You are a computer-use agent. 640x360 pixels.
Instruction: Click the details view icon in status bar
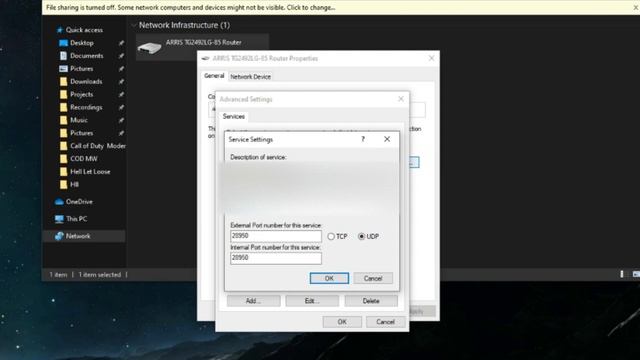point(622,274)
